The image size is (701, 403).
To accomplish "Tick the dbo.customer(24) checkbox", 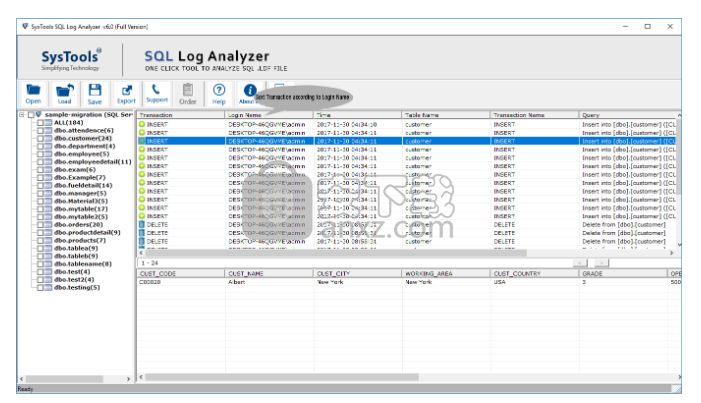I will click(x=40, y=139).
